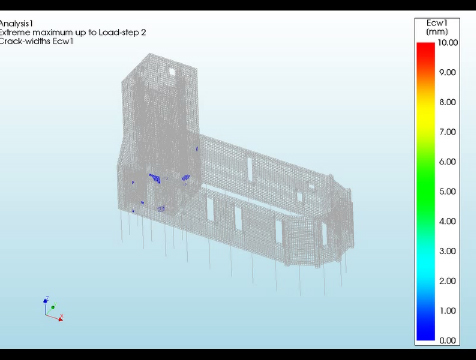Pick the square window opening at tower top
Image resolution: width=476 pixels, height=360 pixels.
click(x=172, y=71)
